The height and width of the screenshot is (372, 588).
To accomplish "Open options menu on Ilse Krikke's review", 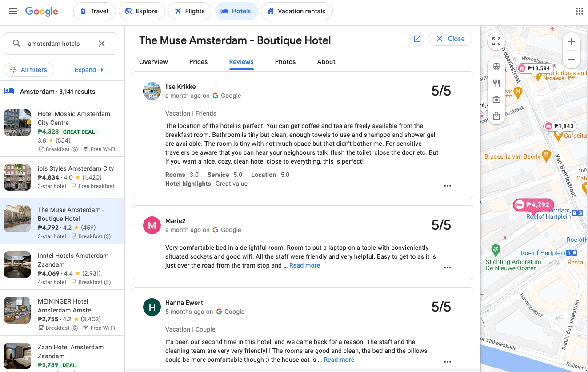I will click(x=447, y=186).
